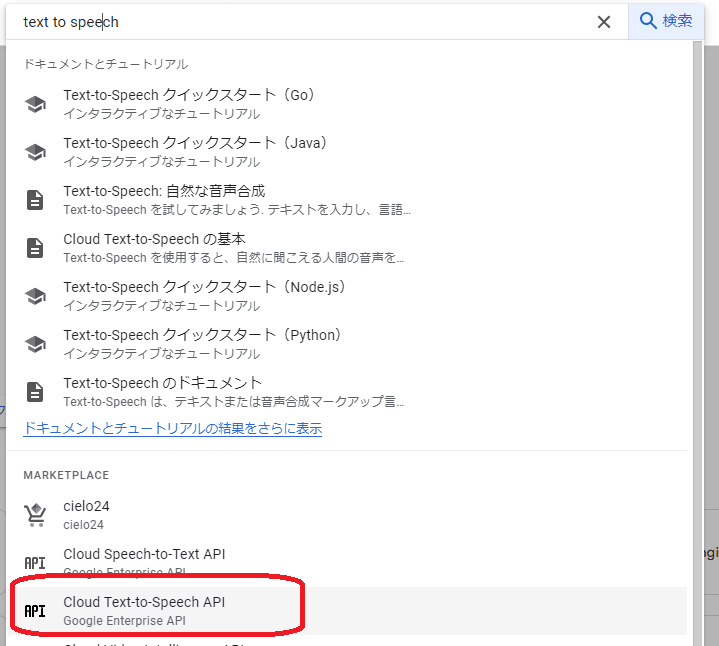This screenshot has width=719, height=646.
Task: Click graduation cap icon beside the Java quickstart
Action: pyautogui.click(x=35, y=152)
